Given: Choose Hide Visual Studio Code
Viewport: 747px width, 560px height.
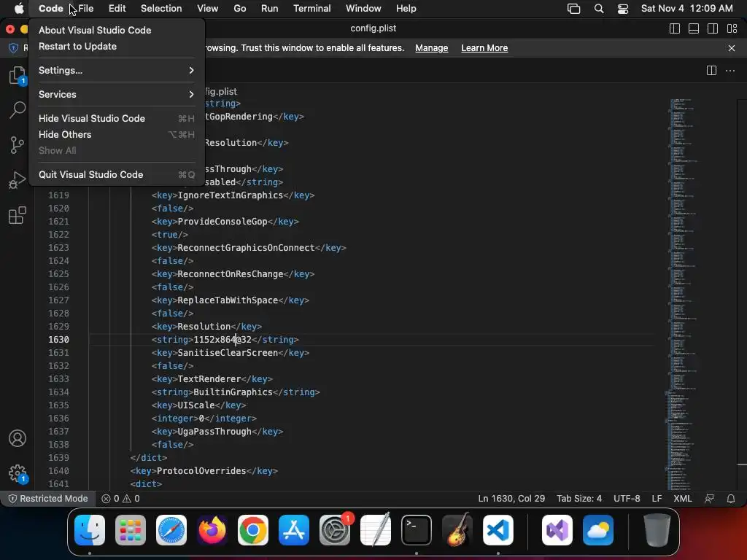Looking at the screenshot, I should (117, 119).
